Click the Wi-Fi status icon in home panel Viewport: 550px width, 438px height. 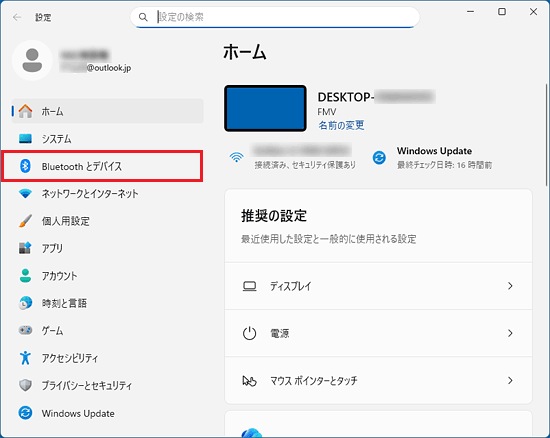[x=237, y=157]
